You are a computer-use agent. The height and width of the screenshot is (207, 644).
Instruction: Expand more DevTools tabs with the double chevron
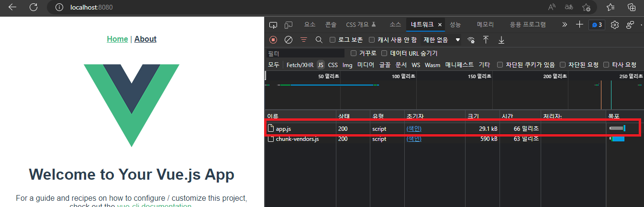click(565, 24)
